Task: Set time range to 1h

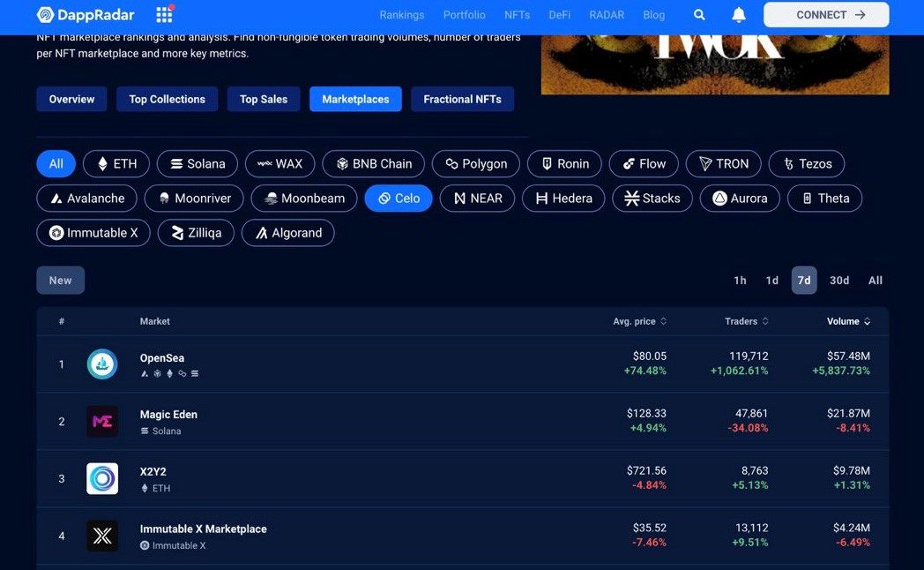Action: point(740,281)
